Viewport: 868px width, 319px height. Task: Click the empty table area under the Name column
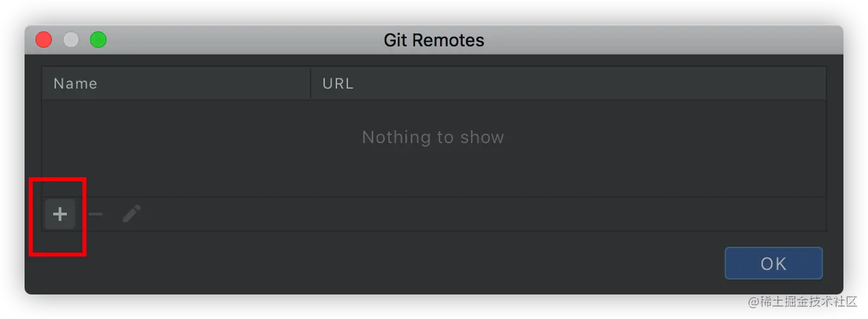click(171, 164)
